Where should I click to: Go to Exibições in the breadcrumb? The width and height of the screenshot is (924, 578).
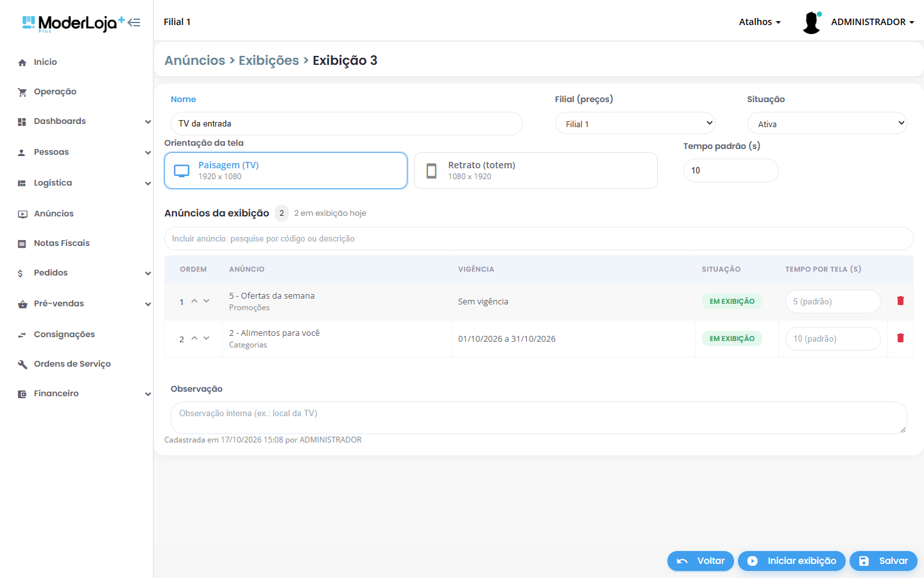click(269, 60)
